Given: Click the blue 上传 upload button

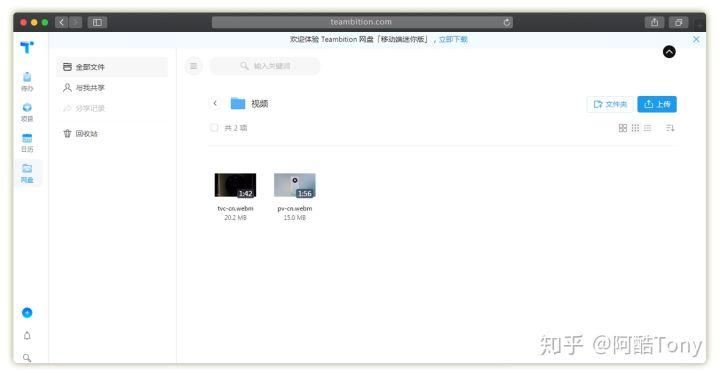Looking at the screenshot, I should (657, 104).
